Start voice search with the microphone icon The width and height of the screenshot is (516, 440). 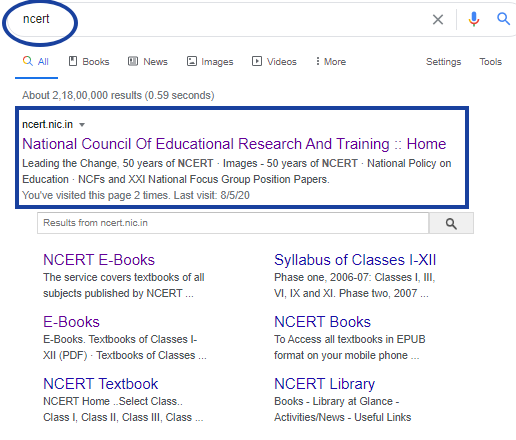[474, 19]
